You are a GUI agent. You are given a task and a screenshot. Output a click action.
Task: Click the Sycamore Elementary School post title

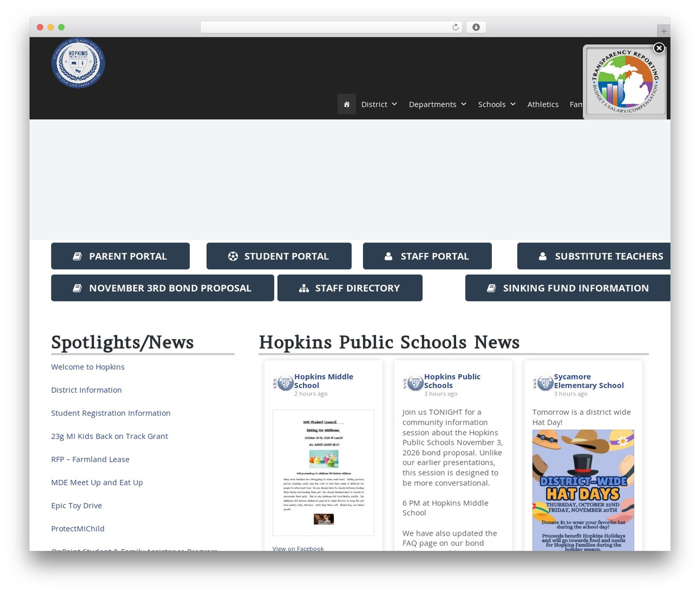pyautogui.click(x=588, y=381)
